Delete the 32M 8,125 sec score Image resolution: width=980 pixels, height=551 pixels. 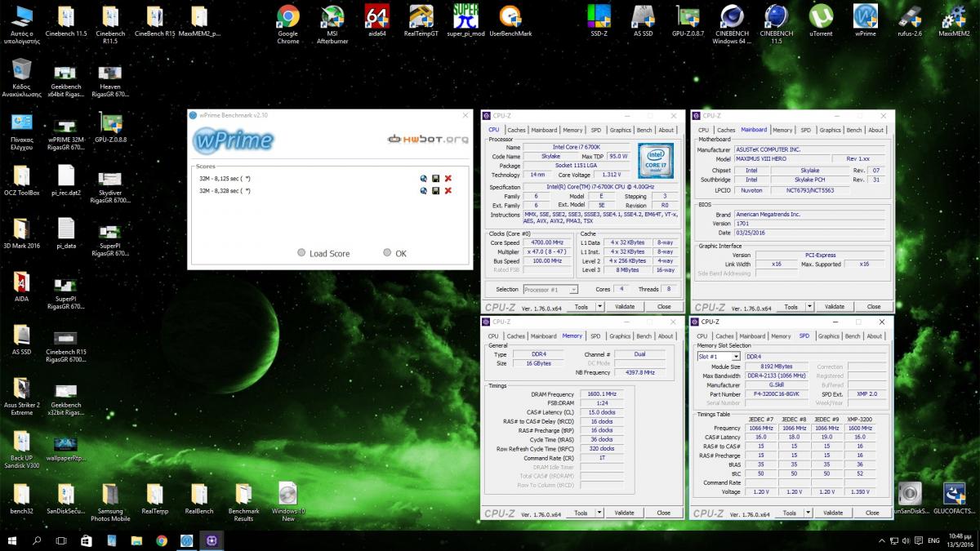448,178
